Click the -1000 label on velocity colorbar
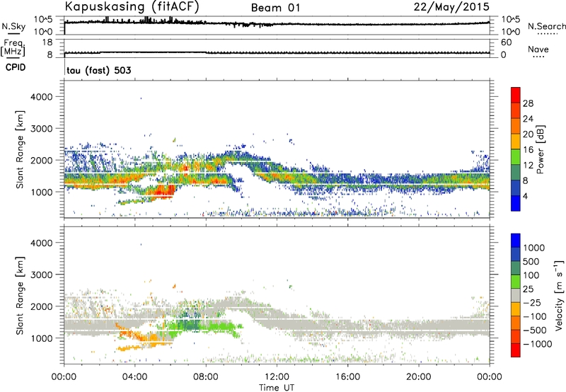 click(x=538, y=344)
